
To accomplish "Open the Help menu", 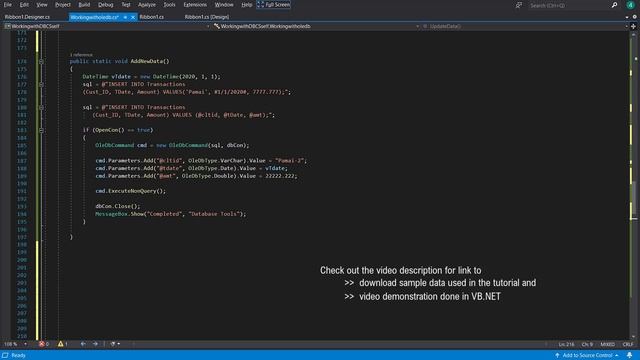I will point(246,5).
